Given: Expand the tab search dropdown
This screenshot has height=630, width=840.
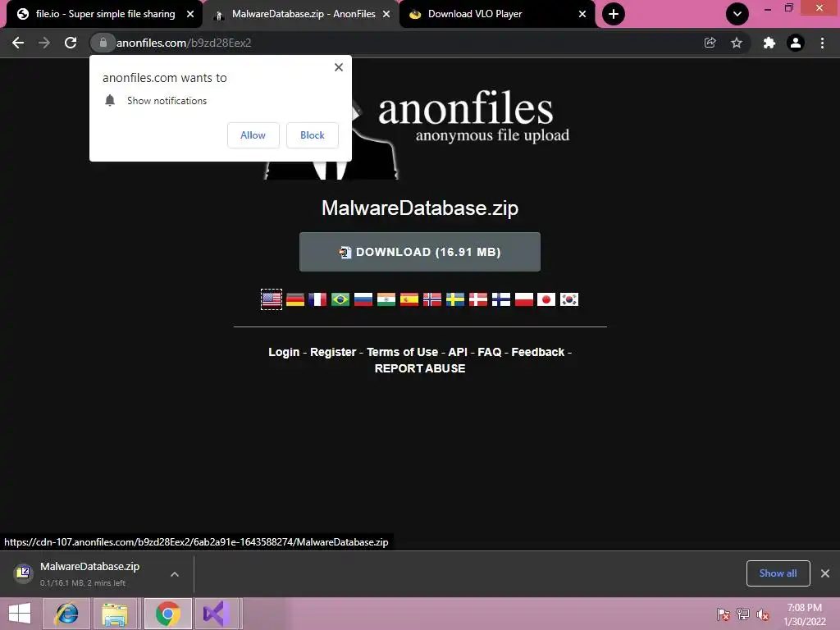Looking at the screenshot, I should [x=737, y=14].
